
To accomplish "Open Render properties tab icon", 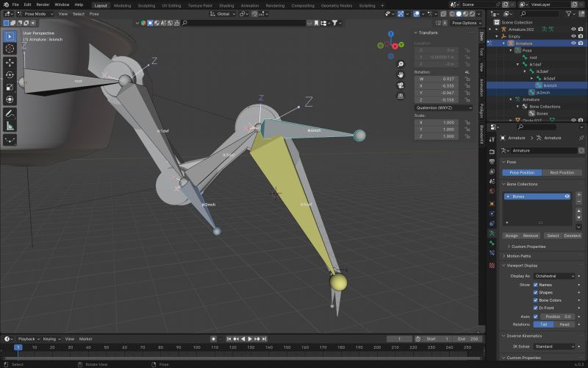I will (x=492, y=152).
